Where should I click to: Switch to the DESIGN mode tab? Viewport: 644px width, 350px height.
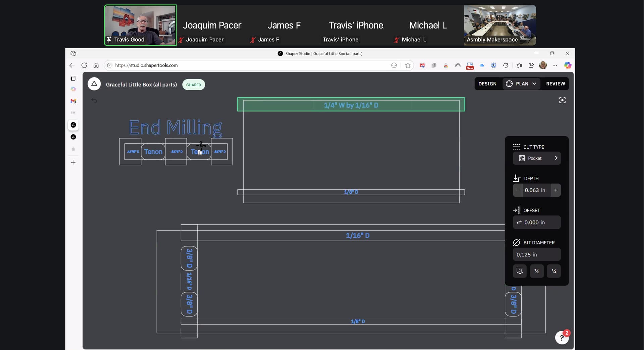click(x=487, y=84)
